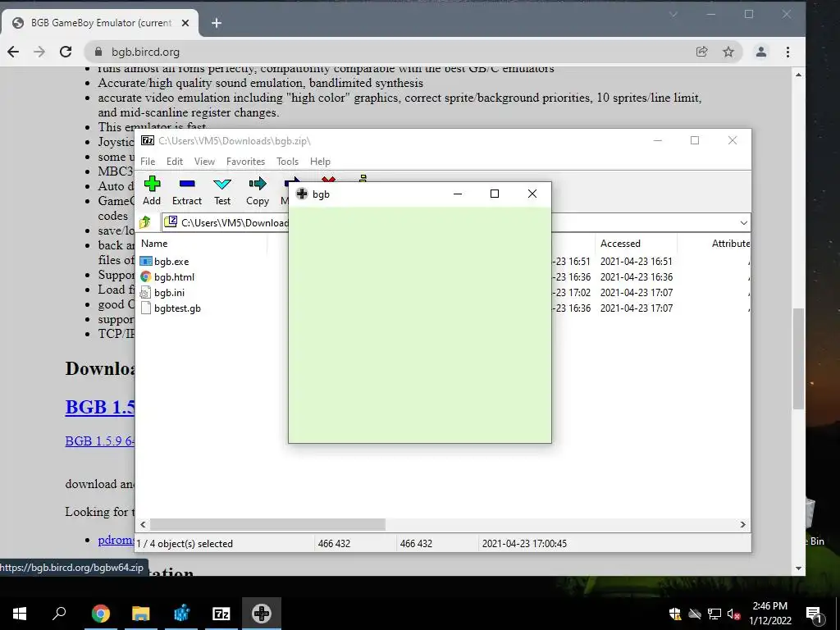Open Windows taskbar search
The height and width of the screenshot is (630, 840).
click(59, 614)
